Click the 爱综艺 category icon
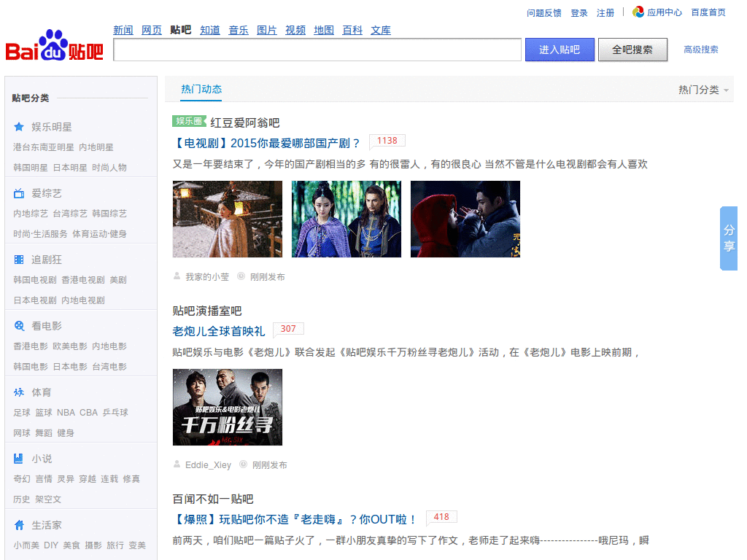 point(20,192)
